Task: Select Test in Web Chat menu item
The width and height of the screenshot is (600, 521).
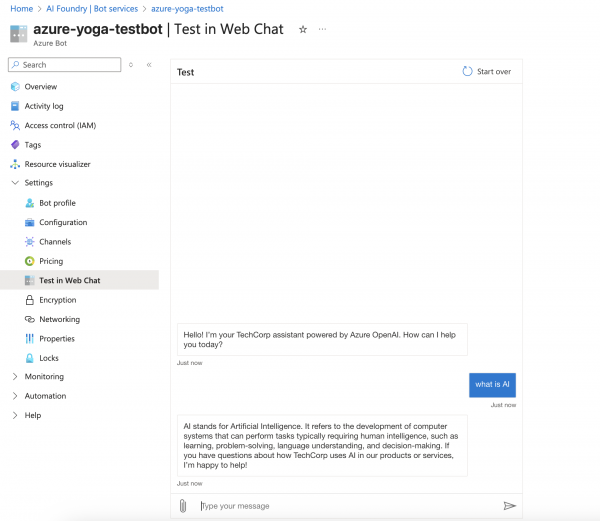Action: pyautogui.click(x=70, y=280)
